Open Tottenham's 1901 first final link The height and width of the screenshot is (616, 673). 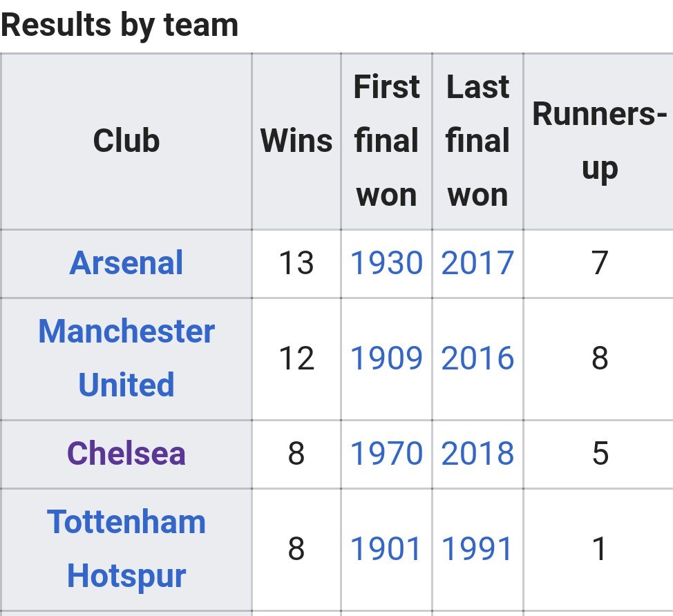[x=386, y=548]
